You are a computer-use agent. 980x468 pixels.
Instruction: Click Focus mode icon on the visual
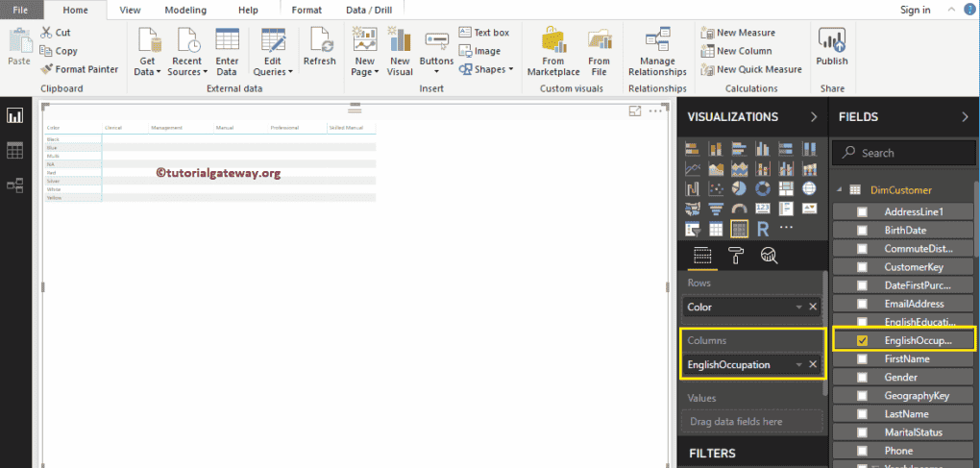click(x=634, y=111)
